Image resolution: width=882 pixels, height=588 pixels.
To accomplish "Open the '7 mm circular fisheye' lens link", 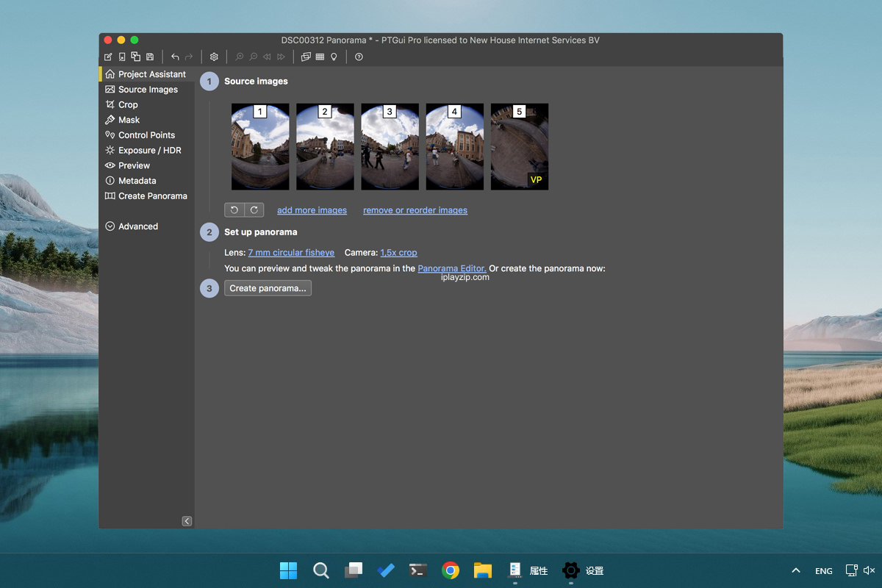I will [x=291, y=252].
